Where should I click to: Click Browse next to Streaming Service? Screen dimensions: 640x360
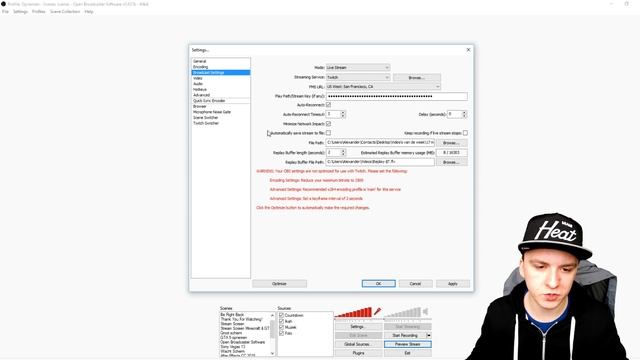[x=417, y=78]
